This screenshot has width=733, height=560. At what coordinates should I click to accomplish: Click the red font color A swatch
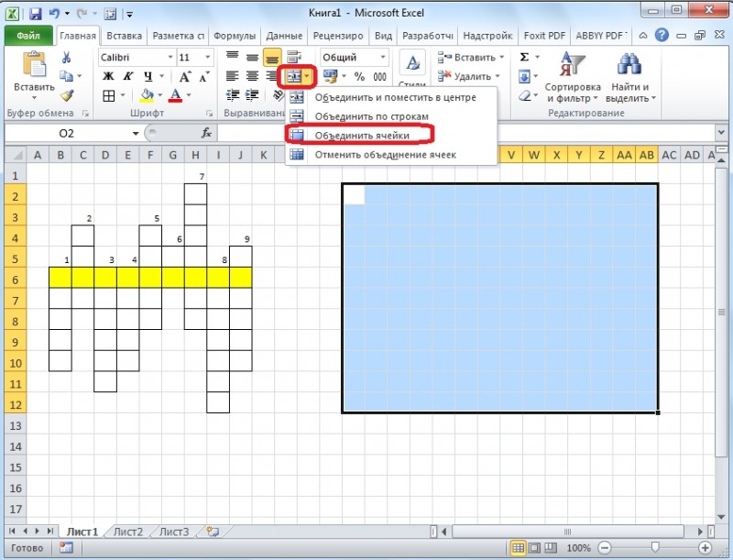[176, 95]
